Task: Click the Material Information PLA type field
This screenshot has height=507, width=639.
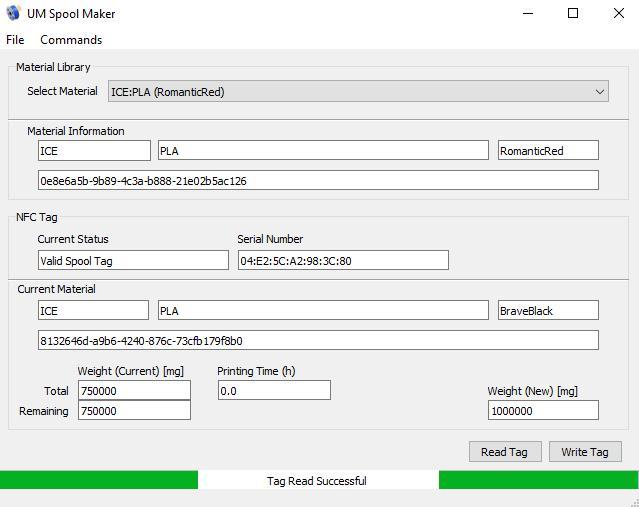Action: tap(323, 150)
